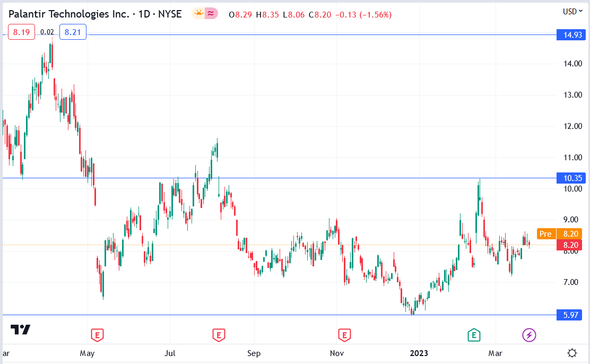
Task: Click the 12.00 price axis label
Action: [x=572, y=126]
